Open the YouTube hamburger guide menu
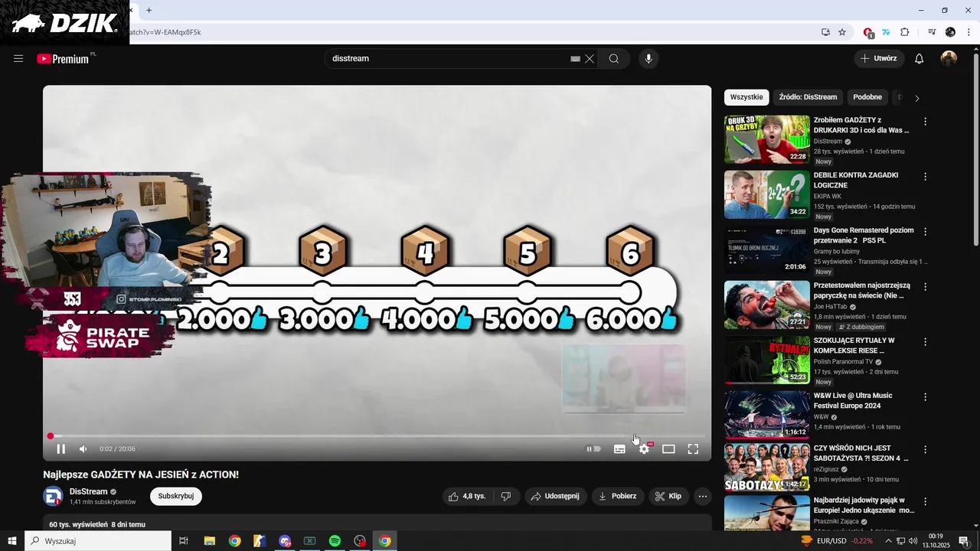This screenshot has width=980, height=551. (x=18, y=59)
